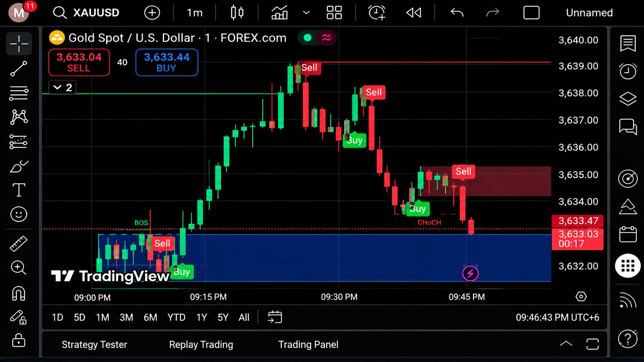
Task: Select the text annotation tool
Action: 18,190
